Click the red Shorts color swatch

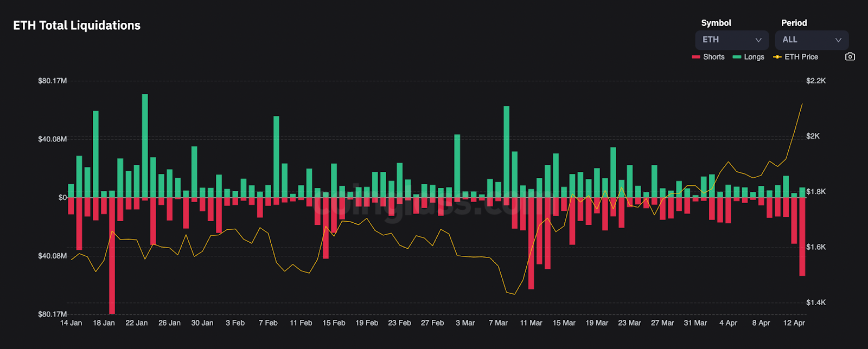696,57
